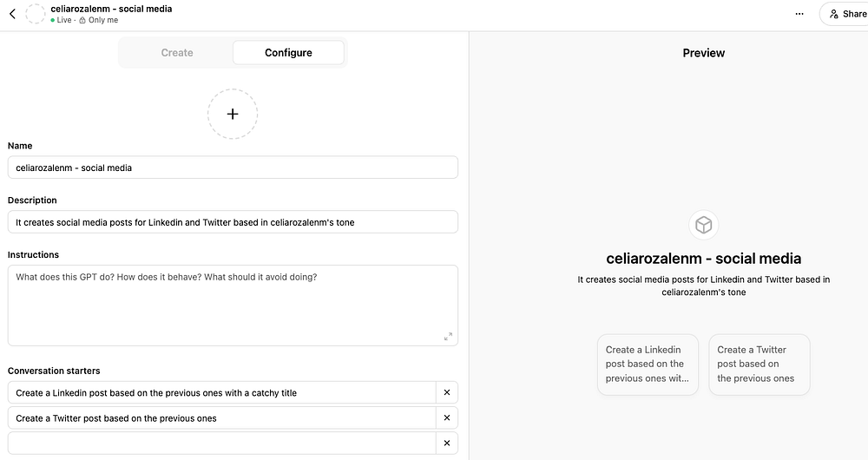Select the Configure tab
This screenshot has width=868, height=460.
[x=288, y=53]
